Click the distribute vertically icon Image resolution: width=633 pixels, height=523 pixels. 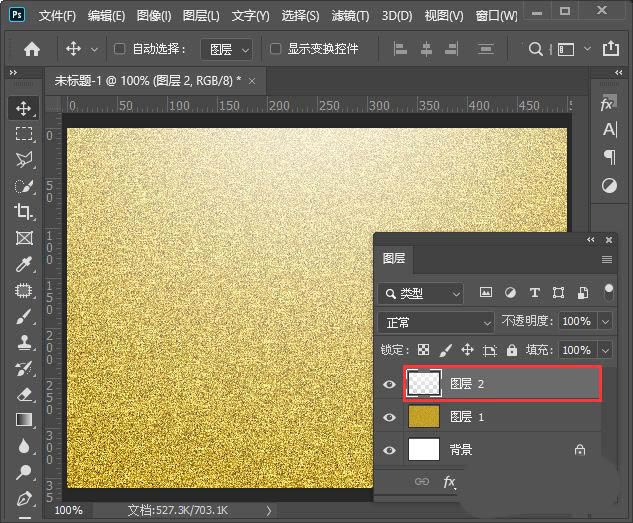click(485, 49)
